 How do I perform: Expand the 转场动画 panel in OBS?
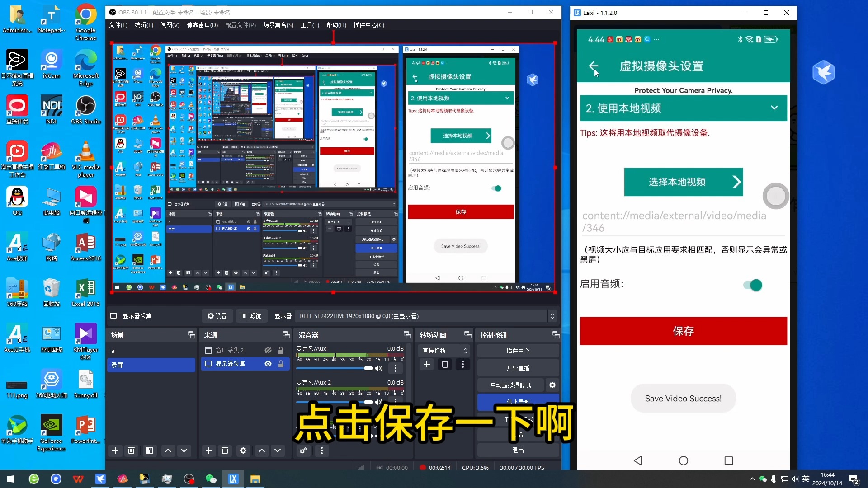pos(467,335)
